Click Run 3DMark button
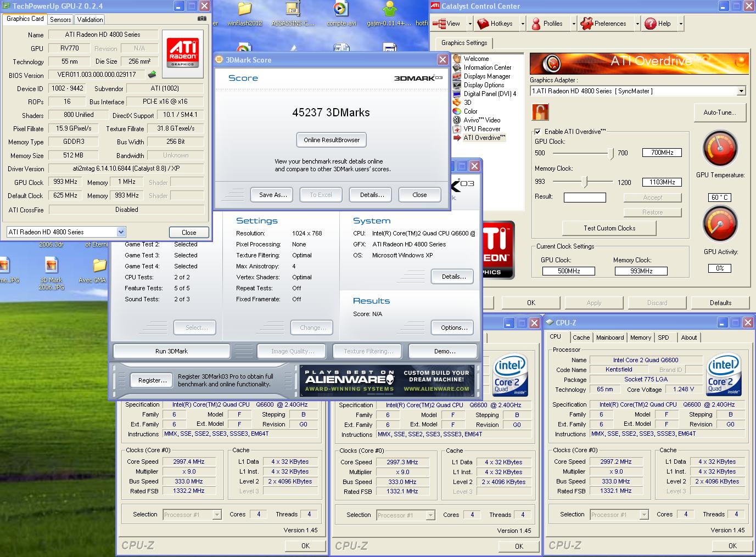Viewport: 756px width, 557px height. [x=171, y=351]
